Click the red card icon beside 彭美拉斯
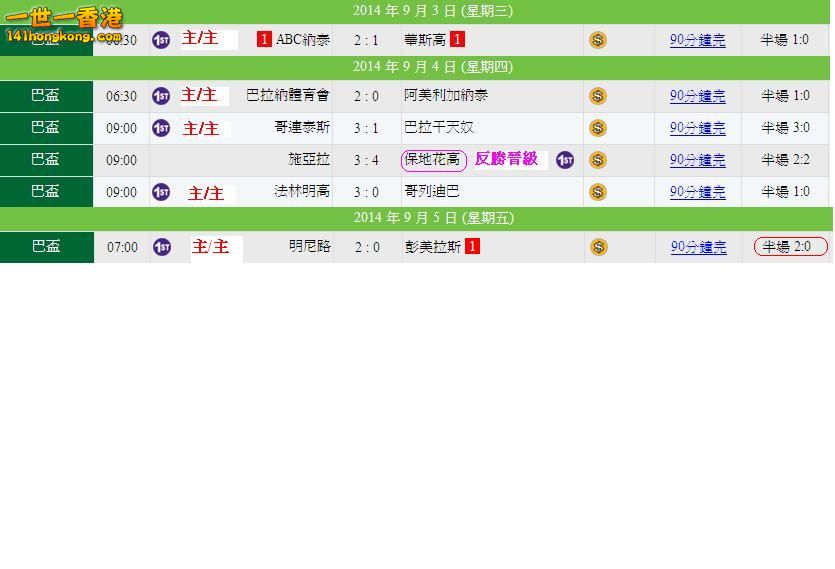Image resolution: width=835 pixels, height=569 pixels. point(472,246)
